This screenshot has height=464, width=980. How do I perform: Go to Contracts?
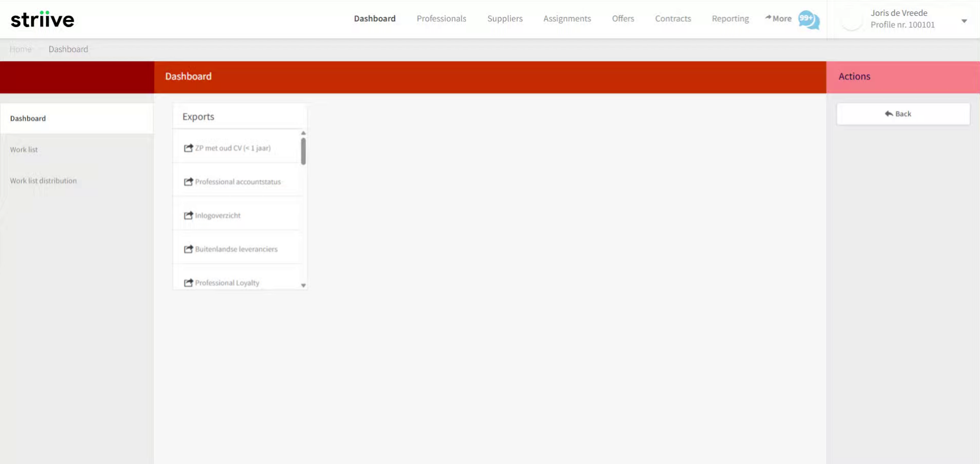pos(673,18)
